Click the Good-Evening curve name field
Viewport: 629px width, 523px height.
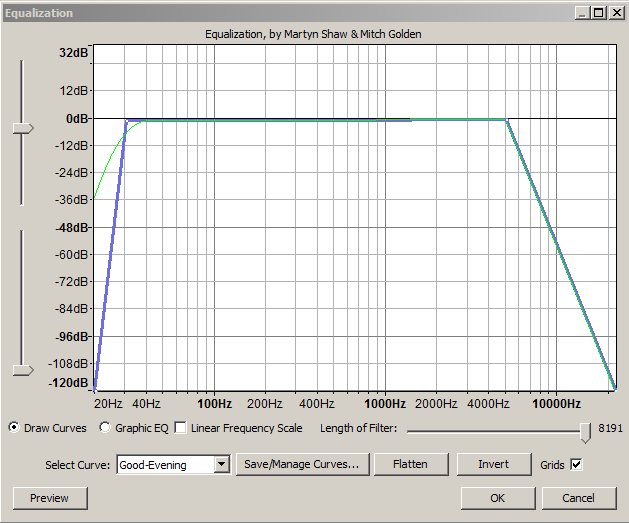click(x=165, y=464)
